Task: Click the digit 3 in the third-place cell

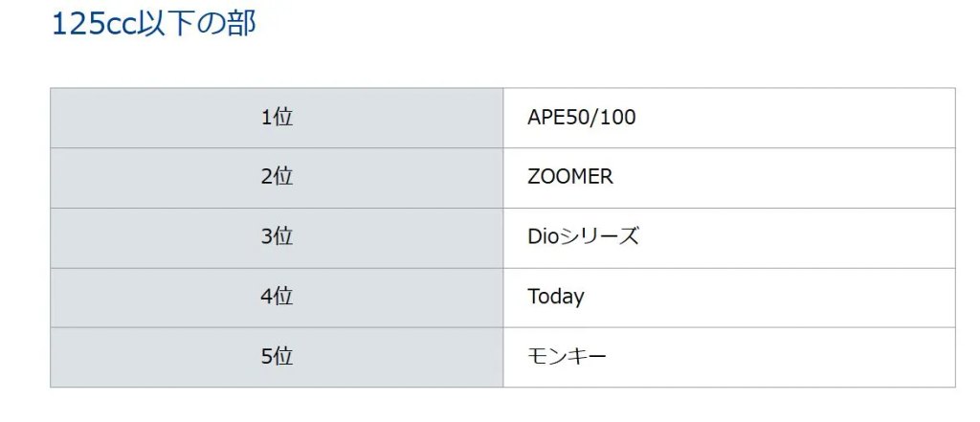Action: point(266,237)
